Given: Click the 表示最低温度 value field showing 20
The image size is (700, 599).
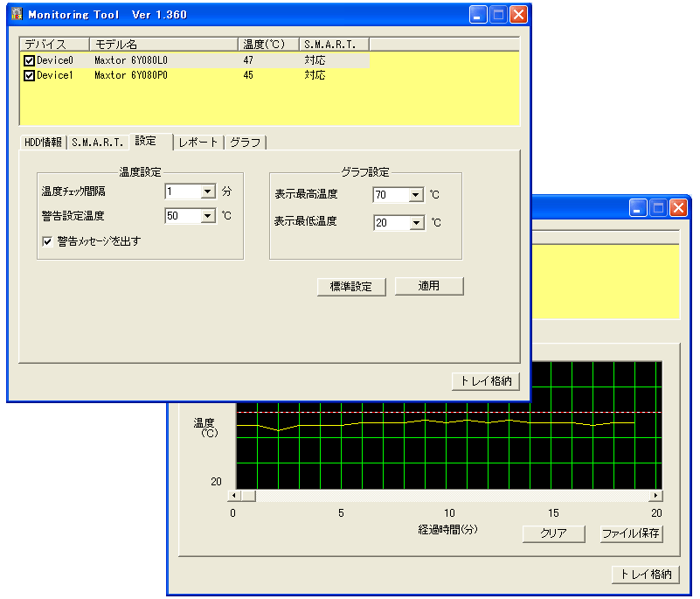Looking at the screenshot, I should click(x=392, y=222).
